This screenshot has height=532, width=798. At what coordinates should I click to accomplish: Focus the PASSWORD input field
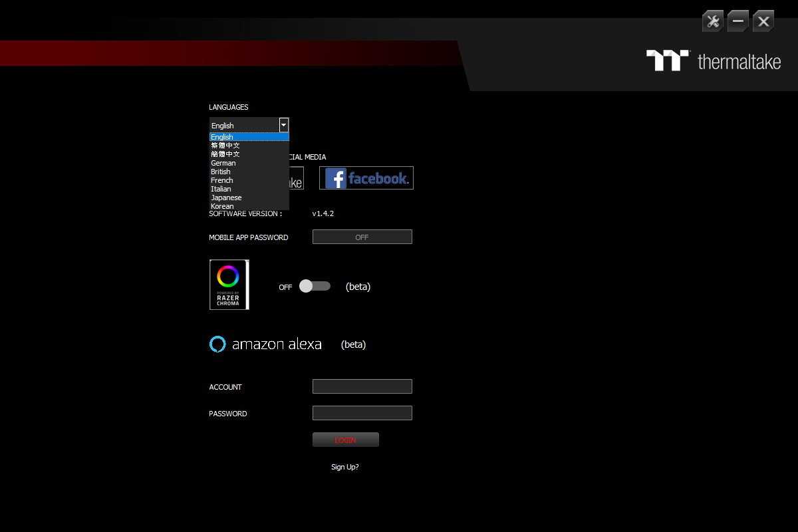362,413
